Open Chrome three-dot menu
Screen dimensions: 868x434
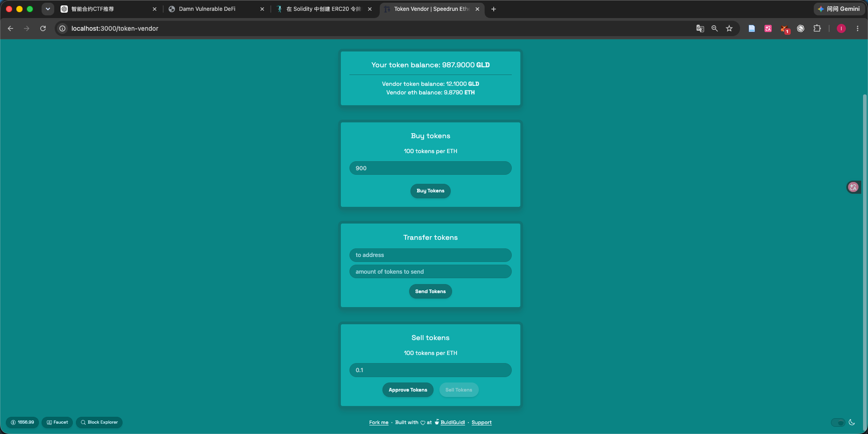point(858,28)
